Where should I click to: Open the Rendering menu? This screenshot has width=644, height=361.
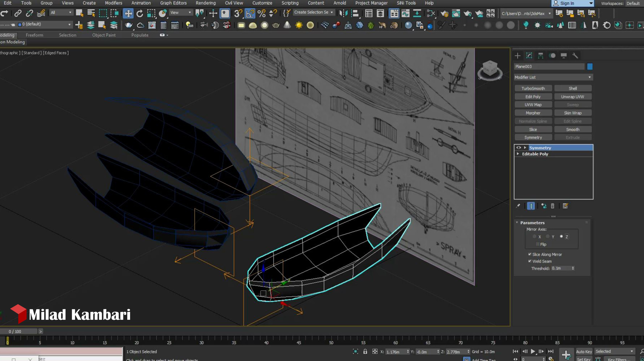click(205, 3)
